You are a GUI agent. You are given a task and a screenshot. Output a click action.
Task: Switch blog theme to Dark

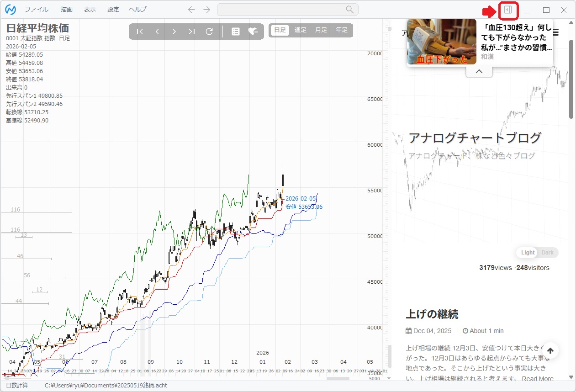click(547, 253)
